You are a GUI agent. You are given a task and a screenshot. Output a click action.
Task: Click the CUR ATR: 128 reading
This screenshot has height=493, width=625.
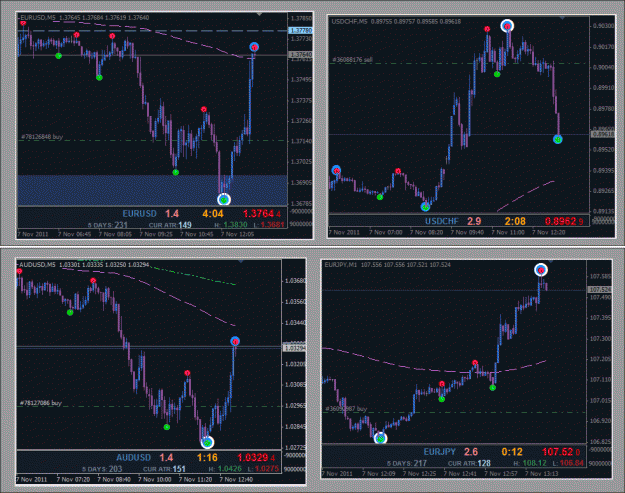470,464
